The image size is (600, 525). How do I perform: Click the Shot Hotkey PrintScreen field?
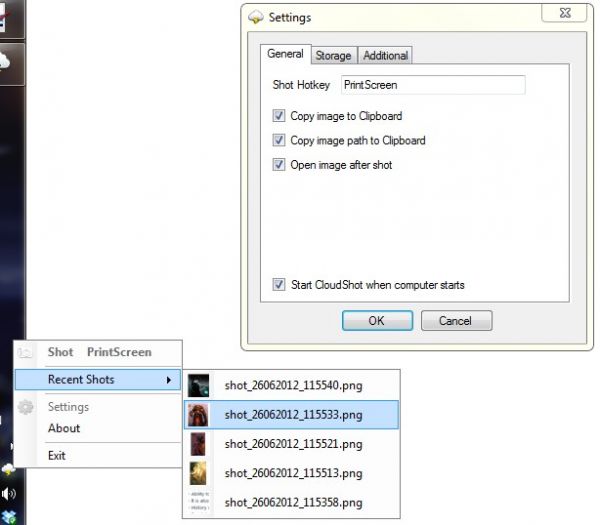pyautogui.click(x=433, y=85)
